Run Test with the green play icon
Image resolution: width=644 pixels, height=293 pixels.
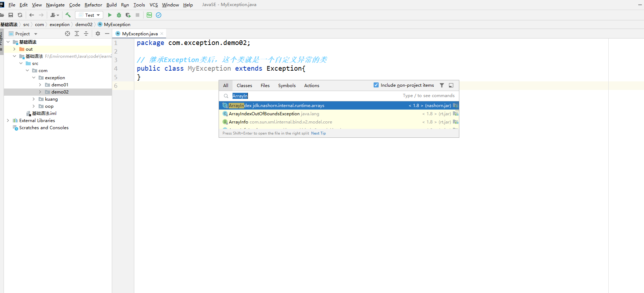pyautogui.click(x=110, y=15)
